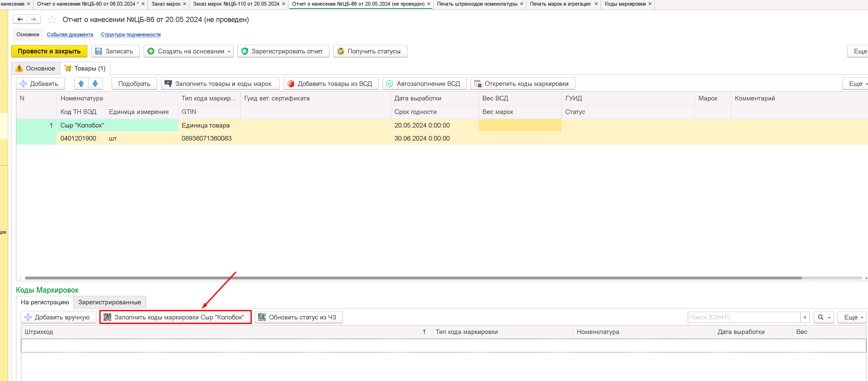Open the Основное tab with warning icon
The image size is (868, 381).
(35, 68)
